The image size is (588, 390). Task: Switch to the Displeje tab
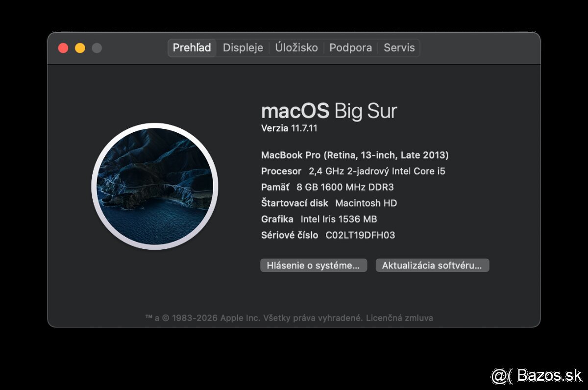point(242,48)
